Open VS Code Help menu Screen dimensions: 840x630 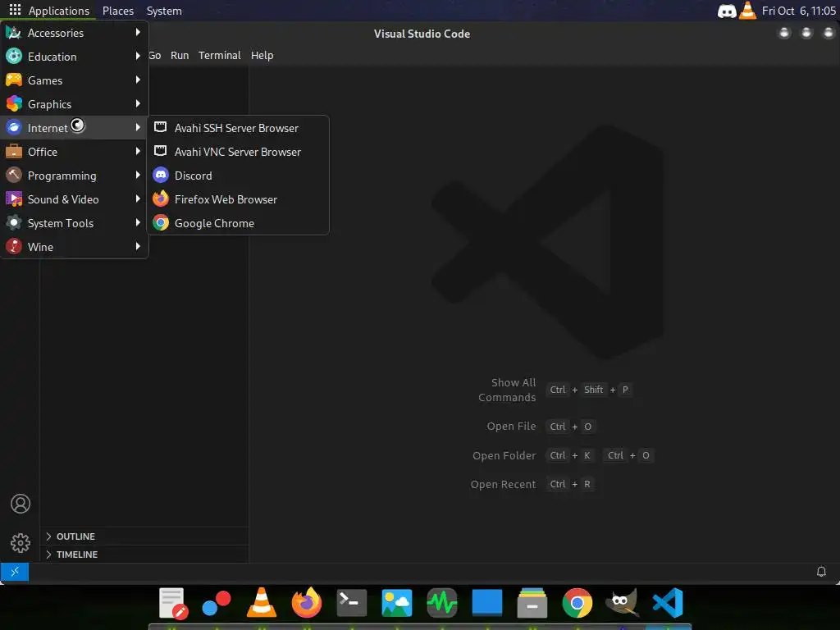(x=262, y=55)
